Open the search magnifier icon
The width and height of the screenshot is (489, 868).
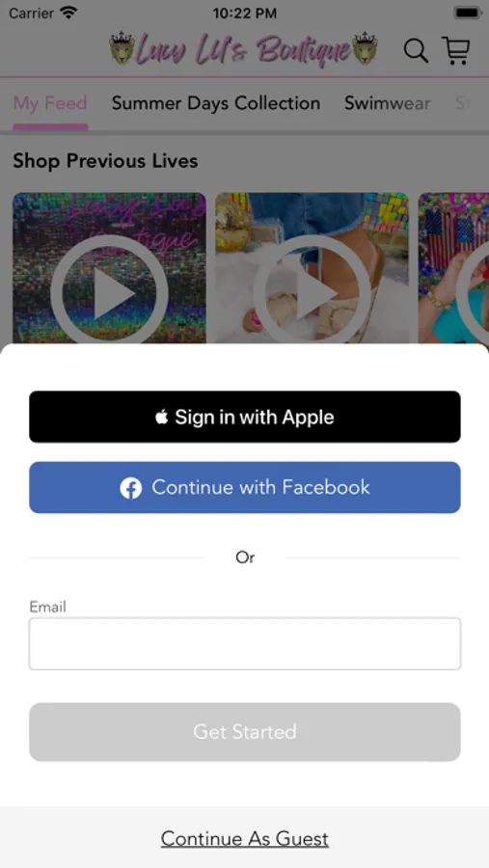(x=416, y=51)
